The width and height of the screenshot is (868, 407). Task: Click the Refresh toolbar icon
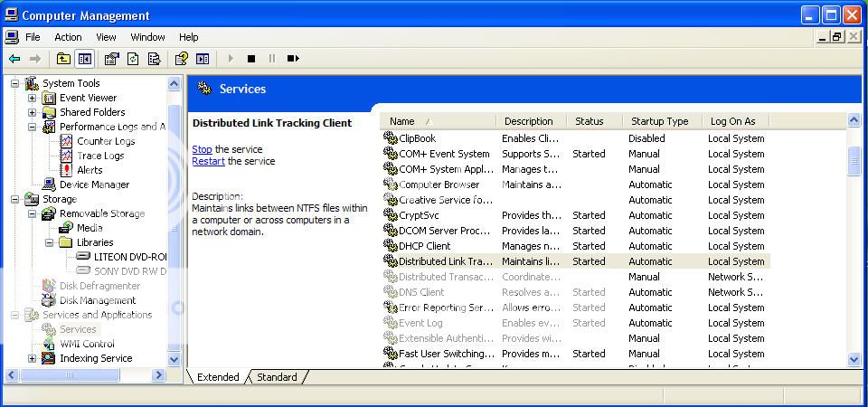133,59
